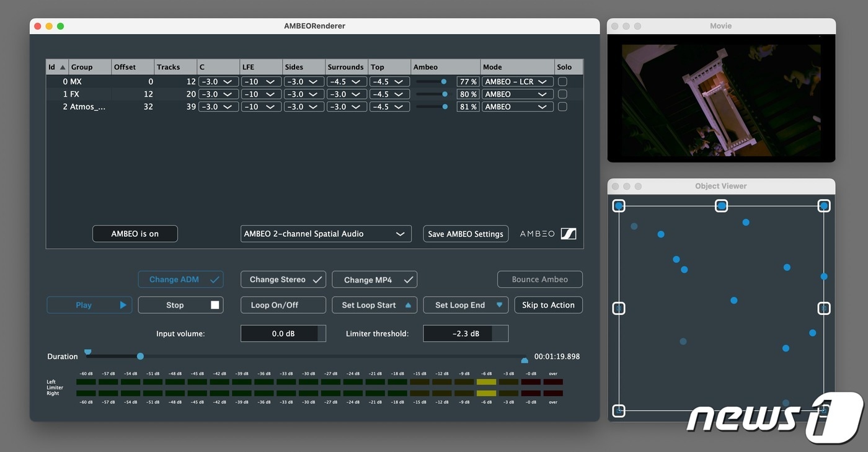Click the Save AMBEO Settings button
This screenshot has height=452, width=868.
[x=466, y=234]
